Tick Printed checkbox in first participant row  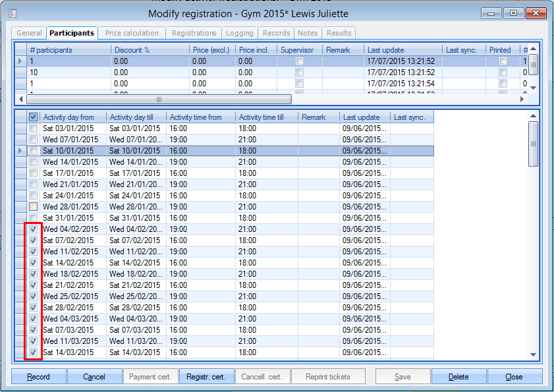(503, 61)
